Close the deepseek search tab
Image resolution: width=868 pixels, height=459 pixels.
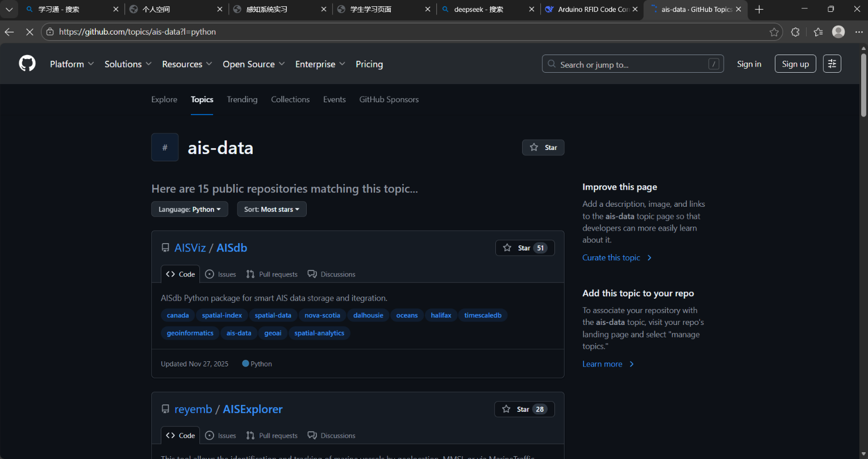pyautogui.click(x=532, y=9)
